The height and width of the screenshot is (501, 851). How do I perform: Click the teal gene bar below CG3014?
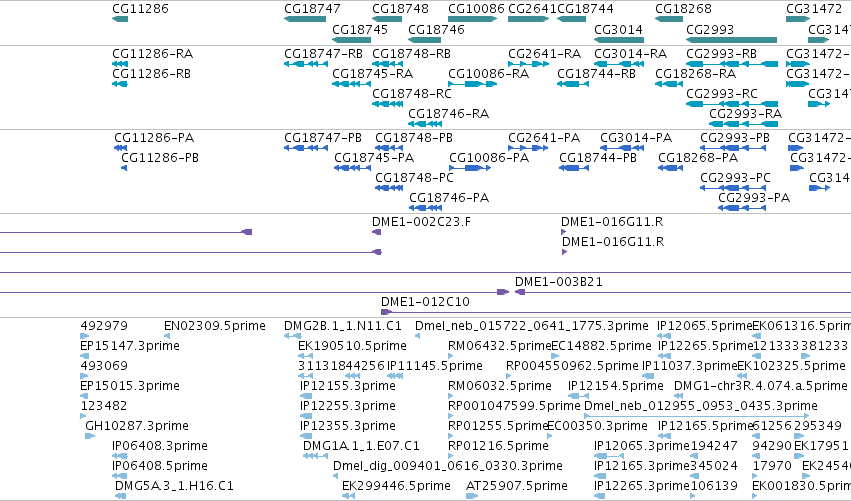coord(619,40)
